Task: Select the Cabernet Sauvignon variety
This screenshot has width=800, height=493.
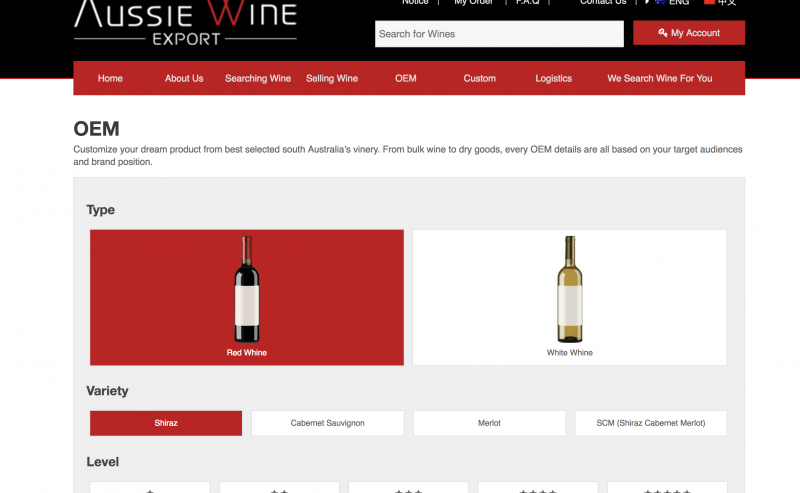Action: (x=328, y=423)
